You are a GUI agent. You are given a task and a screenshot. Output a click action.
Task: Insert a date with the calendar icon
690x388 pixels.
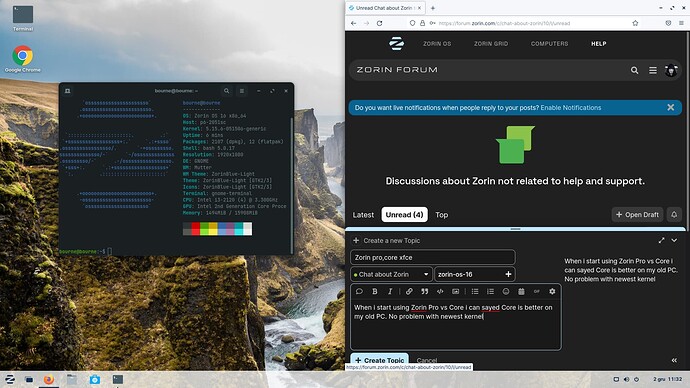click(x=521, y=291)
